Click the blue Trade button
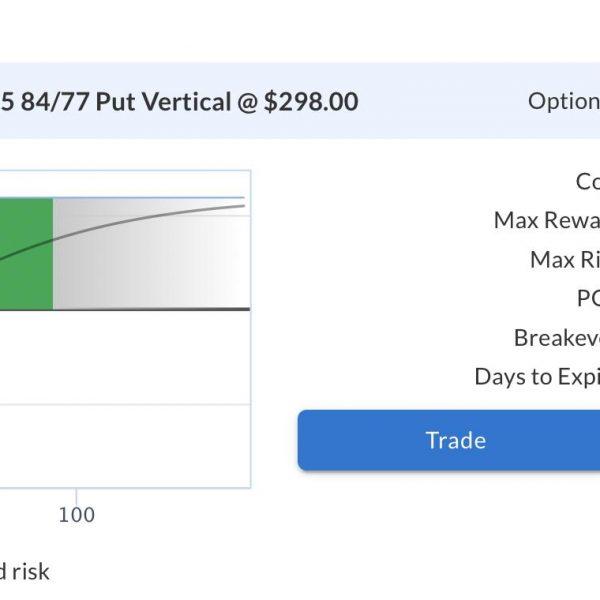This screenshot has width=600, height=600. (x=449, y=440)
